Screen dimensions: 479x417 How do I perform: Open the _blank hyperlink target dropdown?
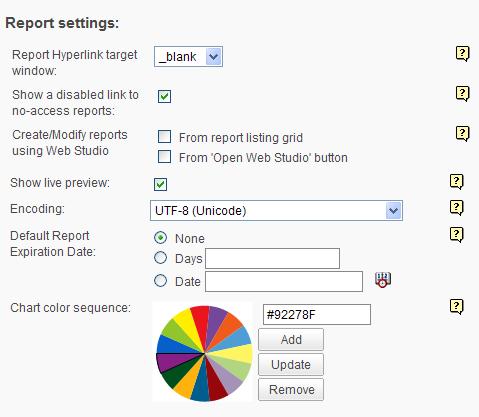(188, 57)
